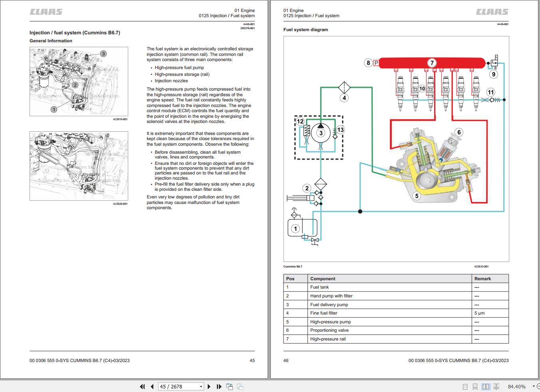Click the zoom out minus button
Viewport: 540px width, 392px height.
point(538,386)
